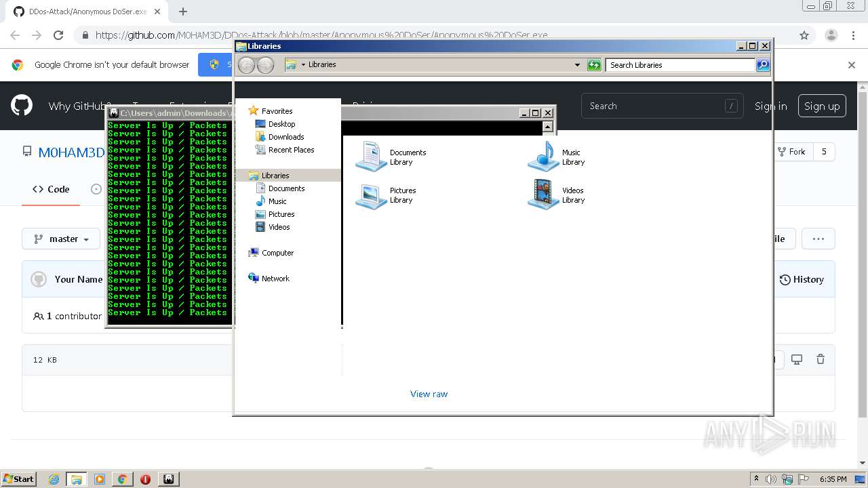
Task: Open the Videos Library icon in main pane
Action: click(x=543, y=195)
